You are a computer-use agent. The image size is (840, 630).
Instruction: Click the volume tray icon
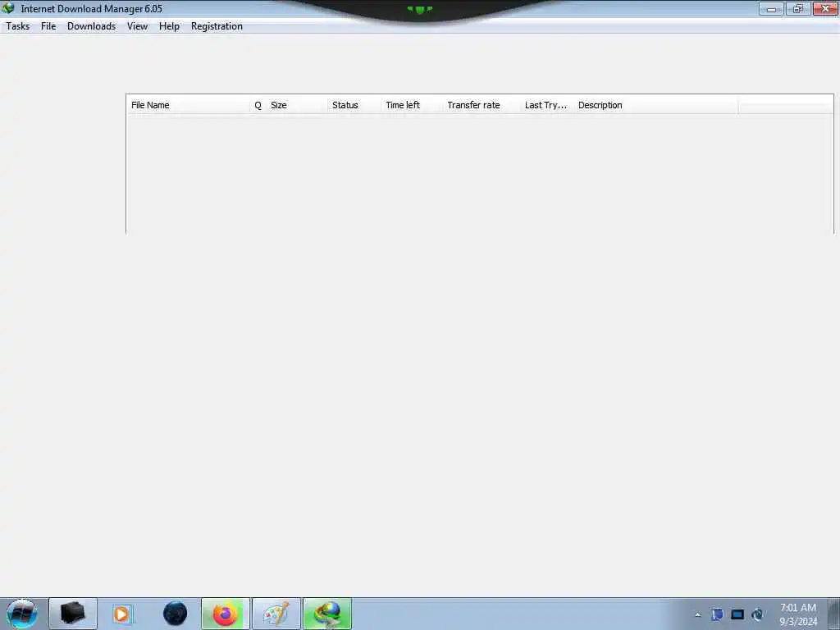757,614
